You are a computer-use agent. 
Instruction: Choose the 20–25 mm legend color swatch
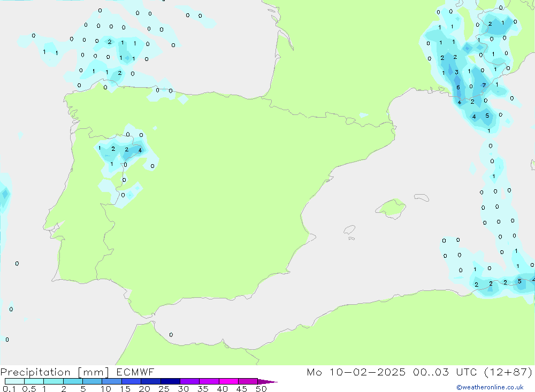(150, 381)
